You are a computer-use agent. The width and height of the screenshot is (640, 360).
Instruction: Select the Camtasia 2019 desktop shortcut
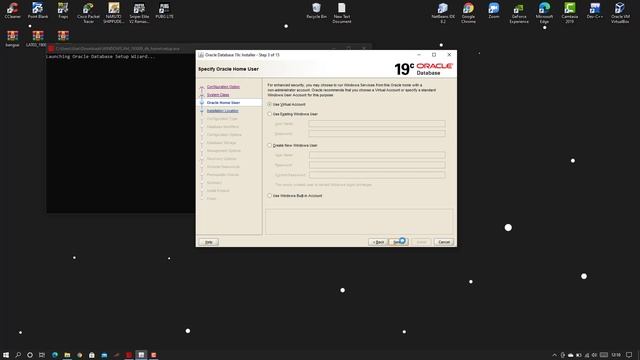pyautogui.click(x=569, y=13)
